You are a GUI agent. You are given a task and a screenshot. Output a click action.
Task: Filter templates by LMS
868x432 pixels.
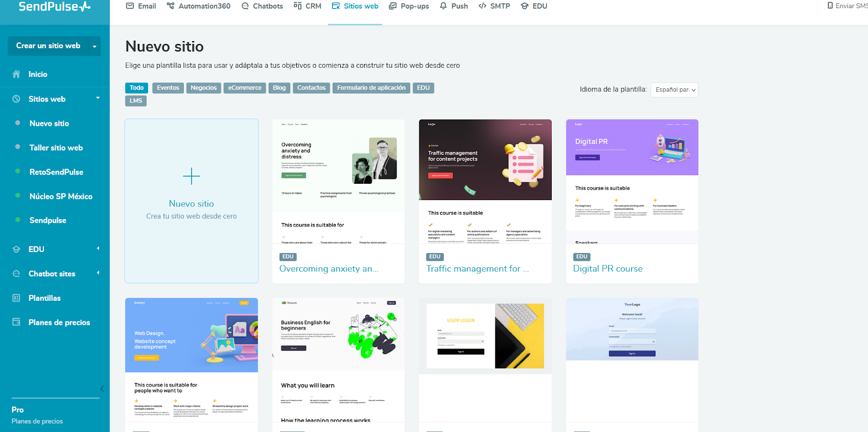[x=136, y=101]
